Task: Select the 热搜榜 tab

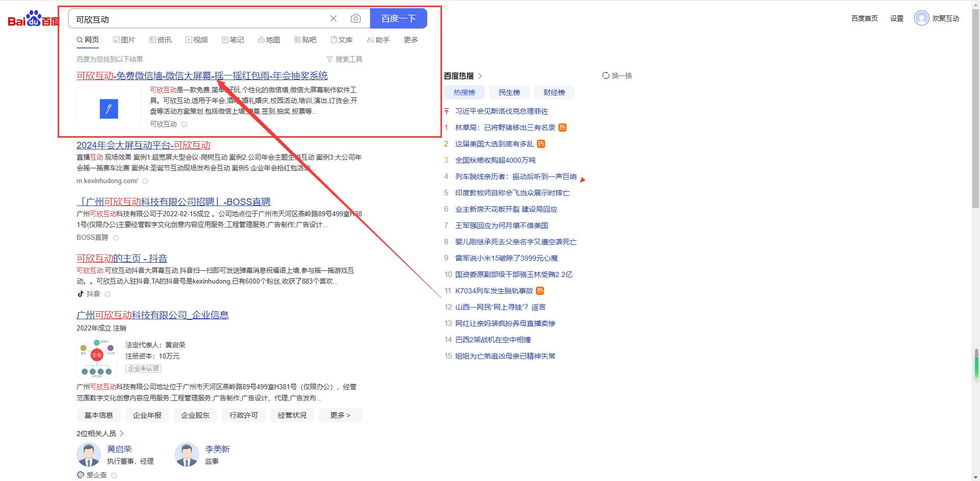Action: [464, 92]
